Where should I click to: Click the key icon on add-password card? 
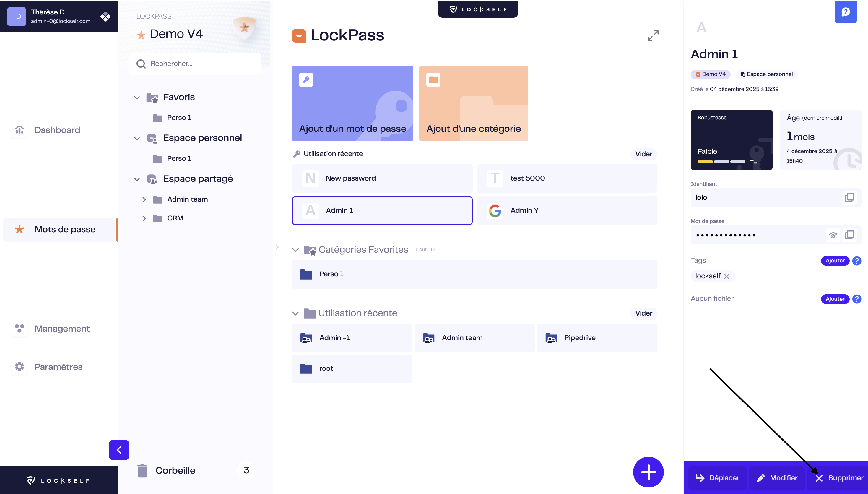click(x=306, y=80)
